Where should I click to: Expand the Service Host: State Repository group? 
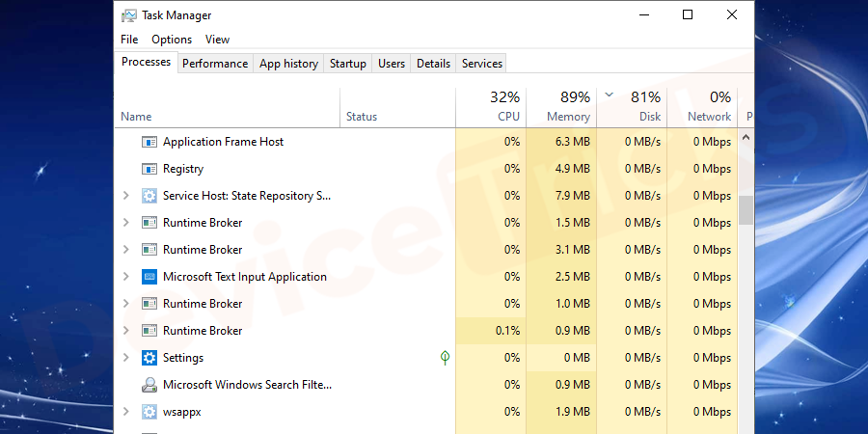click(125, 196)
